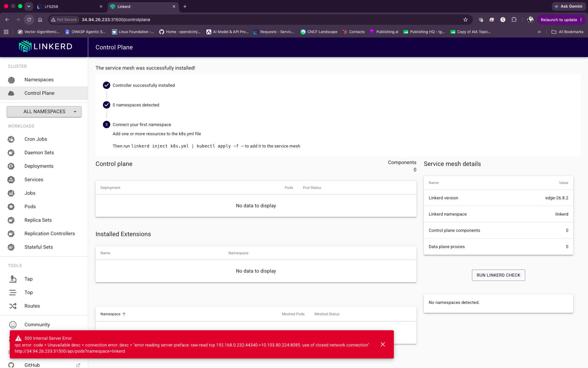The width and height of the screenshot is (588, 368).
Task: Click 'Controller successfully installed' step text
Action: pos(144,85)
